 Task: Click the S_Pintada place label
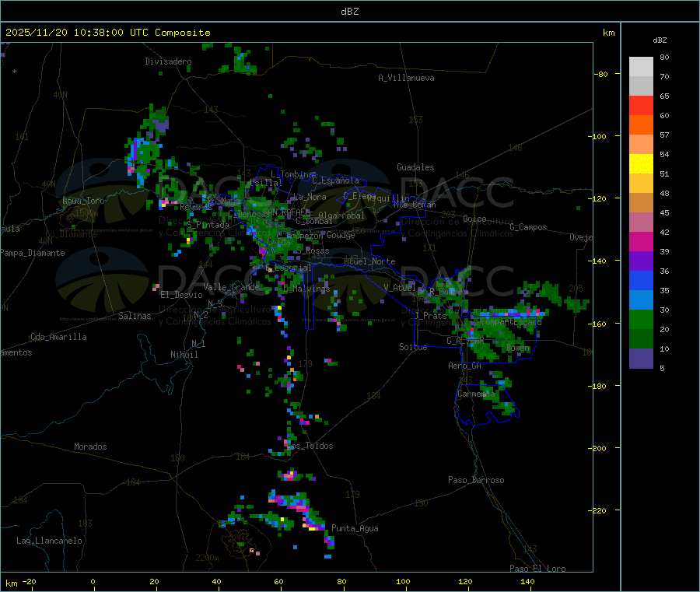208,225
